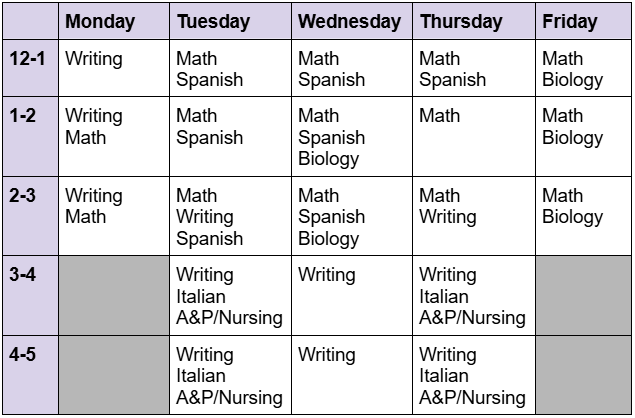Select the Thursday header cell
The width and height of the screenshot is (635, 418).
pyautogui.click(x=474, y=21)
